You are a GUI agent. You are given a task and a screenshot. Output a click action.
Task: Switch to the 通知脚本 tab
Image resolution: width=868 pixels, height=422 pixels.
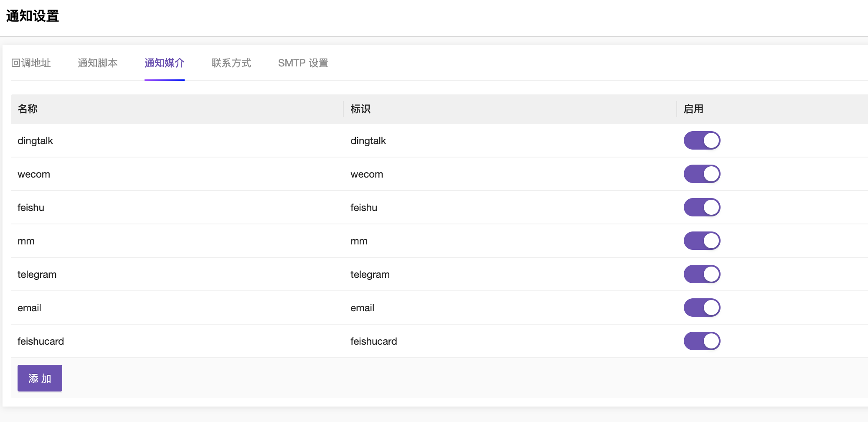98,63
